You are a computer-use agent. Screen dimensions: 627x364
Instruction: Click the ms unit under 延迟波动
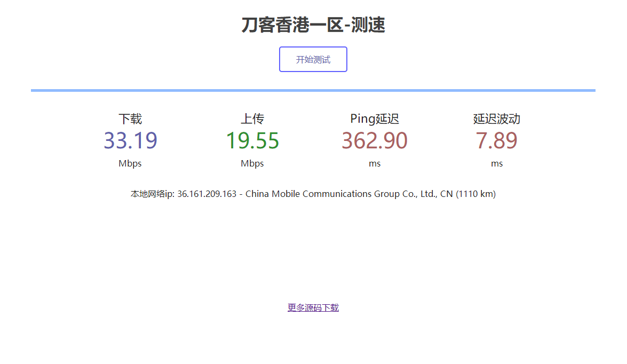coord(496,163)
